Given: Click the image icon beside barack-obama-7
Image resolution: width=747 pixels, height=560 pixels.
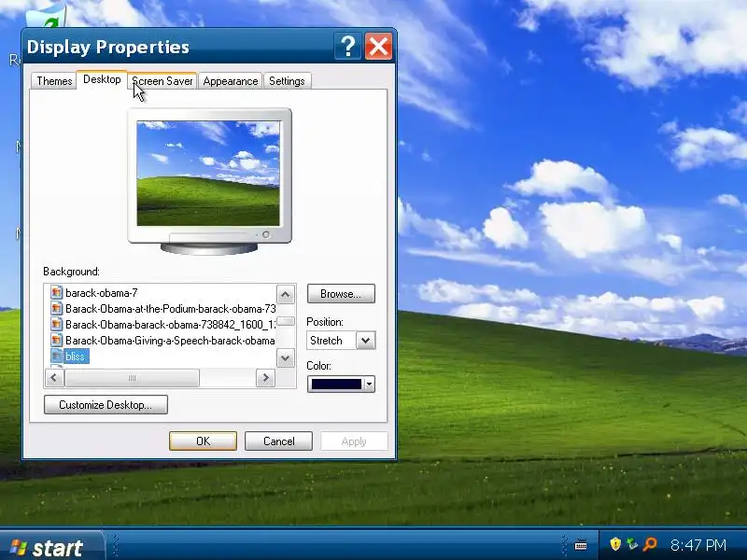Looking at the screenshot, I should tap(56, 292).
